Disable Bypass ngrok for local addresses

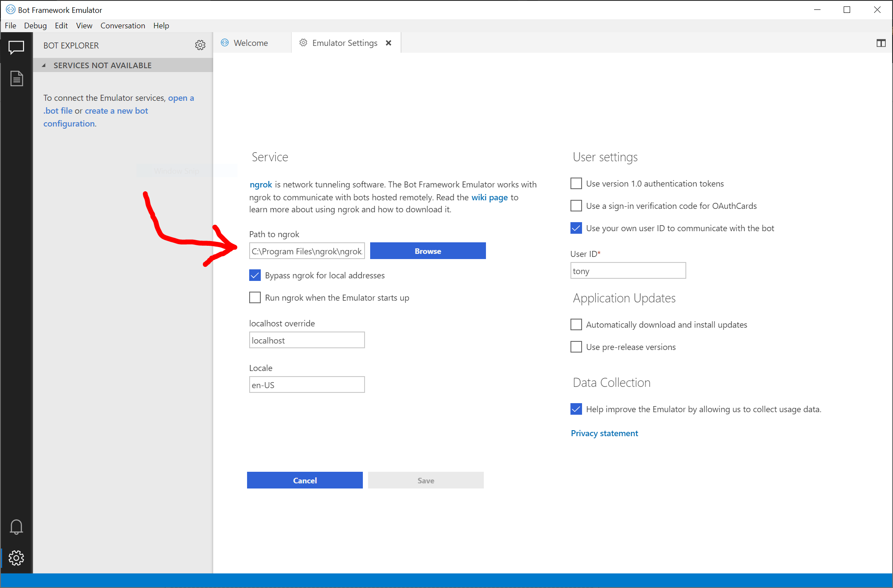(255, 275)
